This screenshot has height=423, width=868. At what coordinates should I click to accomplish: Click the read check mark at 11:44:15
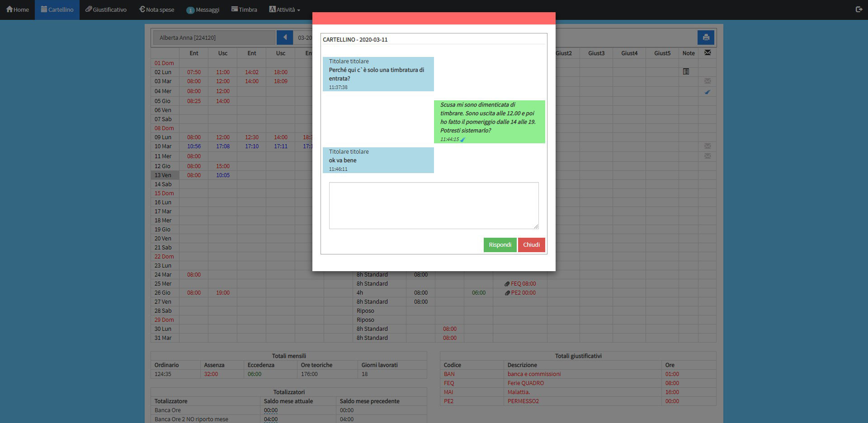click(x=462, y=140)
